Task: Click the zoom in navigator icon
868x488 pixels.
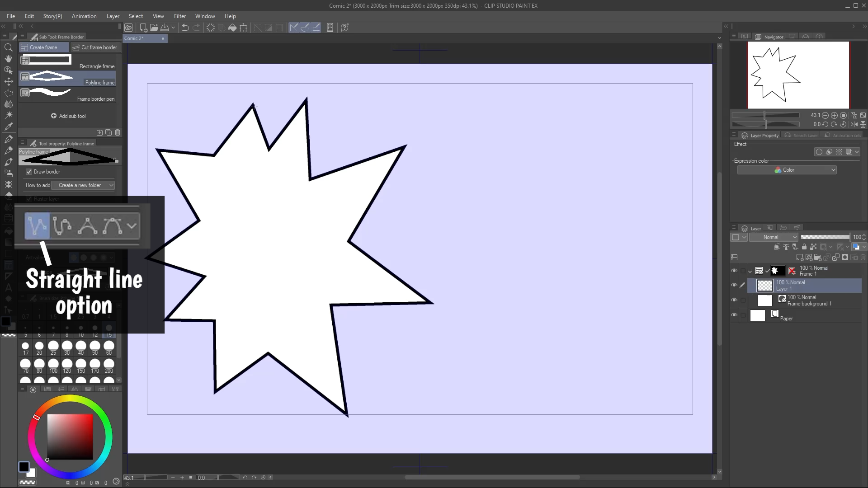Action: 834,115
